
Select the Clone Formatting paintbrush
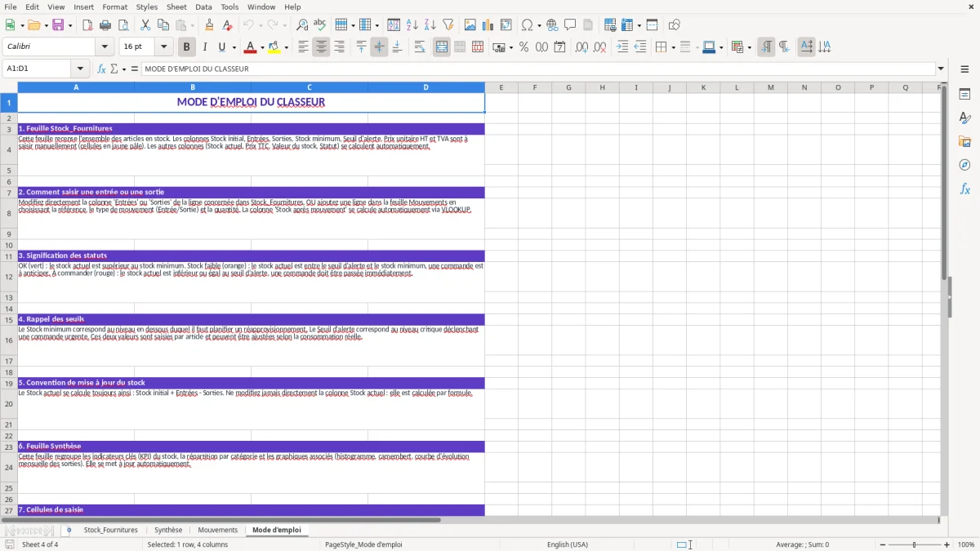[x=210, y=25]
